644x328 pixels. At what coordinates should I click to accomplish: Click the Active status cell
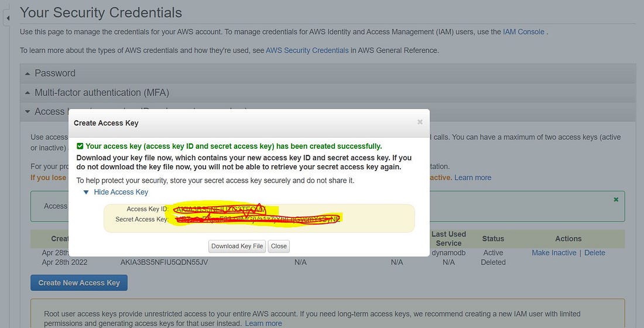pos(494,253)
